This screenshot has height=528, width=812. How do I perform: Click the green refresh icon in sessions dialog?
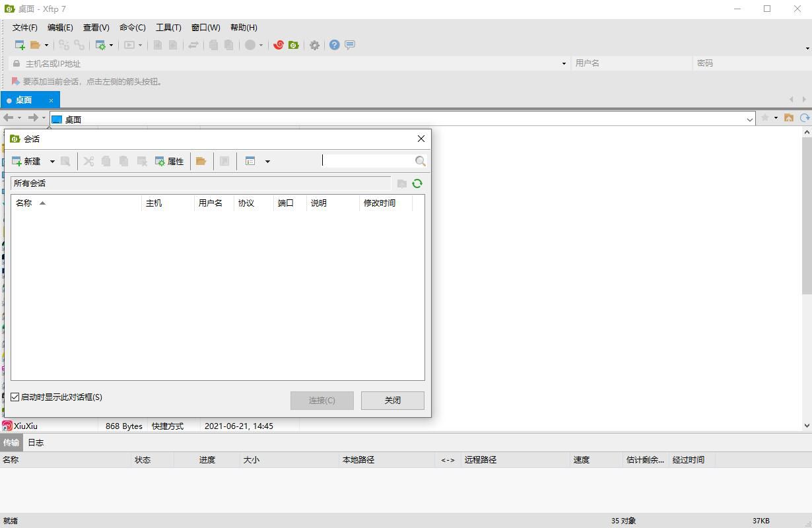(x=417, y=183)
